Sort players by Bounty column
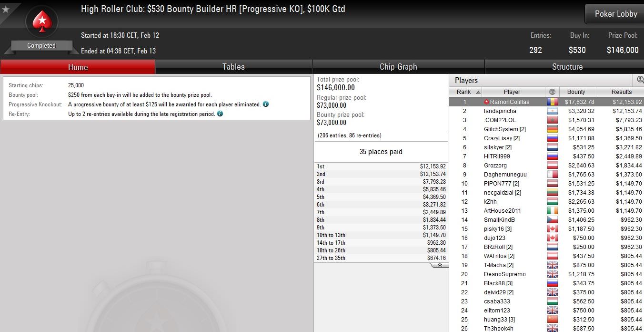This screenshot has width=644, height=332. pos(576,92)
